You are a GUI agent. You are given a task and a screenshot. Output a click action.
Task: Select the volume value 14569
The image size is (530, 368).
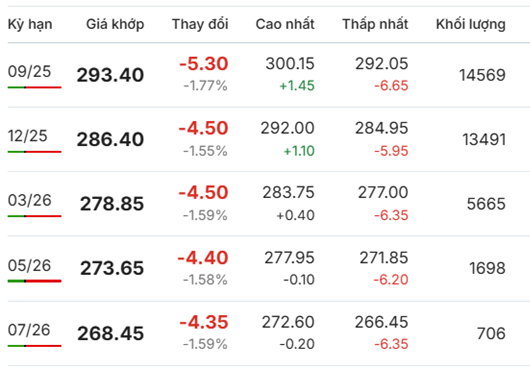point(482,75)
